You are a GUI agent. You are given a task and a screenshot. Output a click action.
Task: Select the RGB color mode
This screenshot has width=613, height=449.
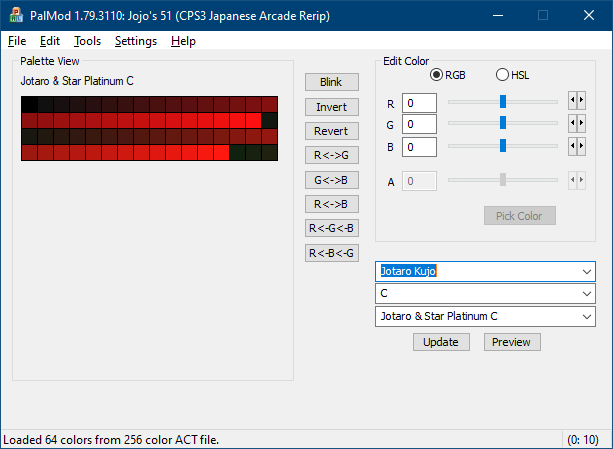coord(437,75)
